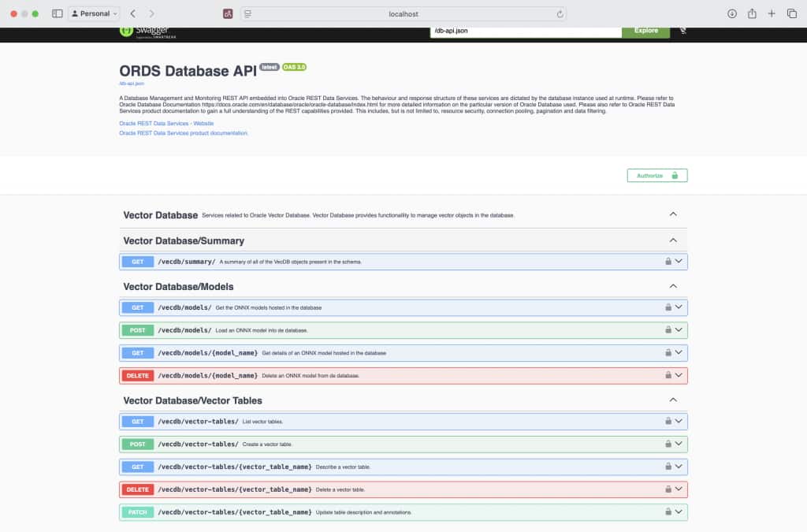Screen dimensions: 807x532
Task: Toggle the Safari sidebar icon
Action: point(57,13)
